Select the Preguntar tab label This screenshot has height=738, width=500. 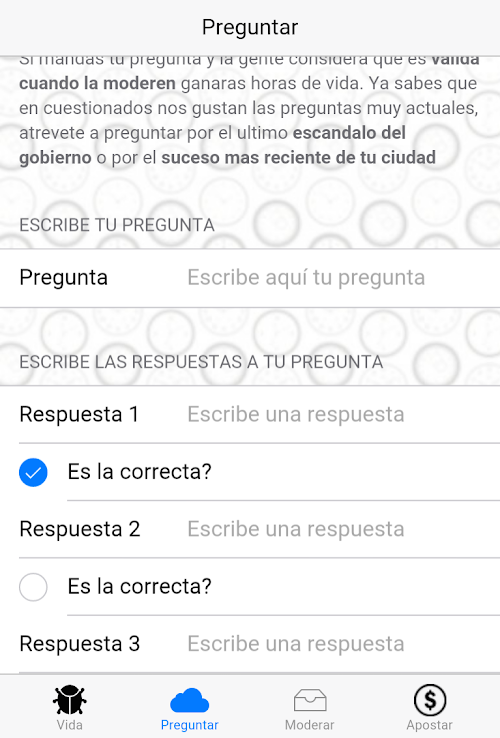pos(189,725)
